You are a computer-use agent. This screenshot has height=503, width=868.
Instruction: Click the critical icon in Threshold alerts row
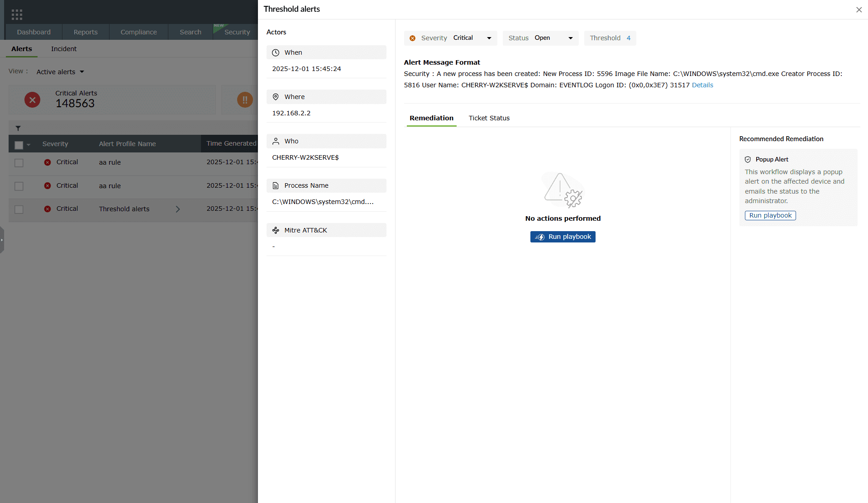[48, 209]
